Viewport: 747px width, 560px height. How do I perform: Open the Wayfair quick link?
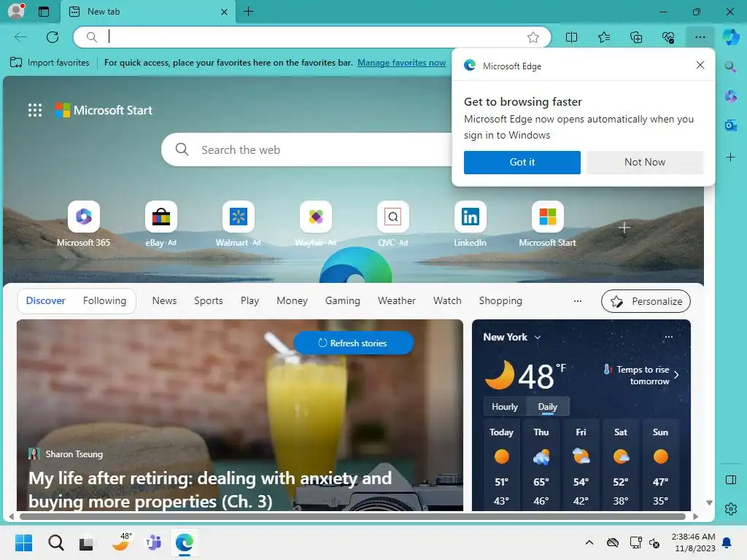[315, 224]
